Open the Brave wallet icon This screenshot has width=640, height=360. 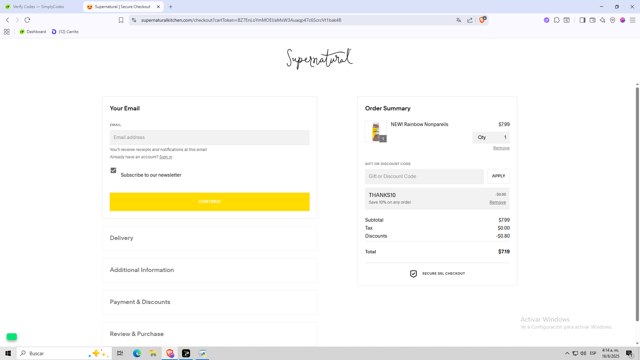point(592,20)
